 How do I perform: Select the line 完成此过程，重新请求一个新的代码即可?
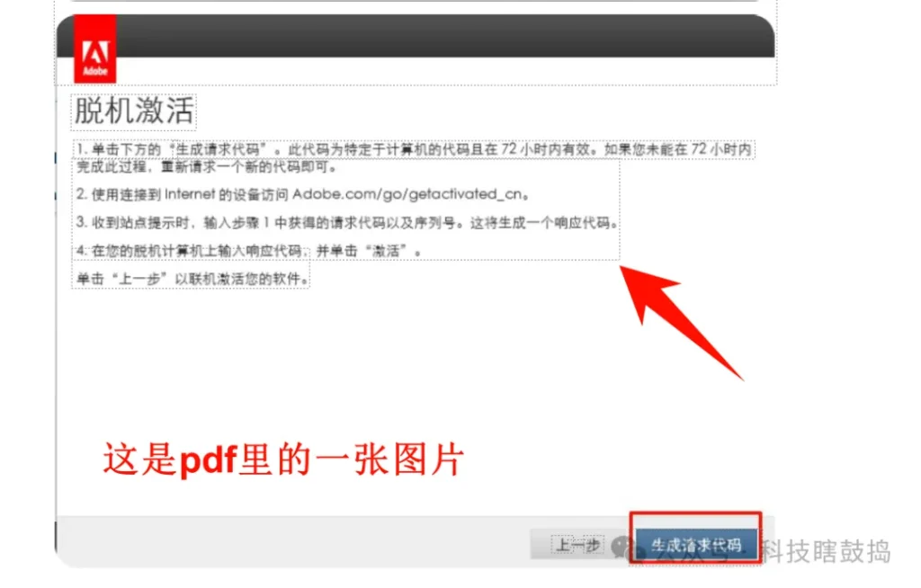208,167
